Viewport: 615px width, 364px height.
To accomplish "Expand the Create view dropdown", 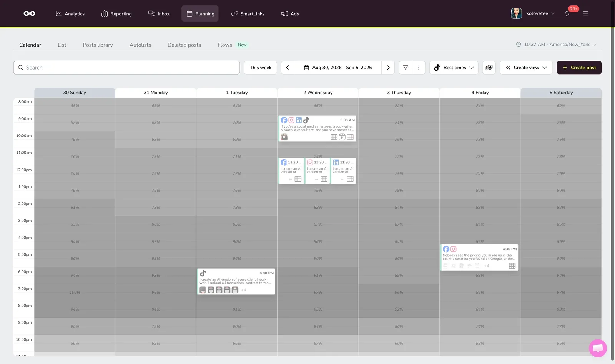I will click(526, 68).
